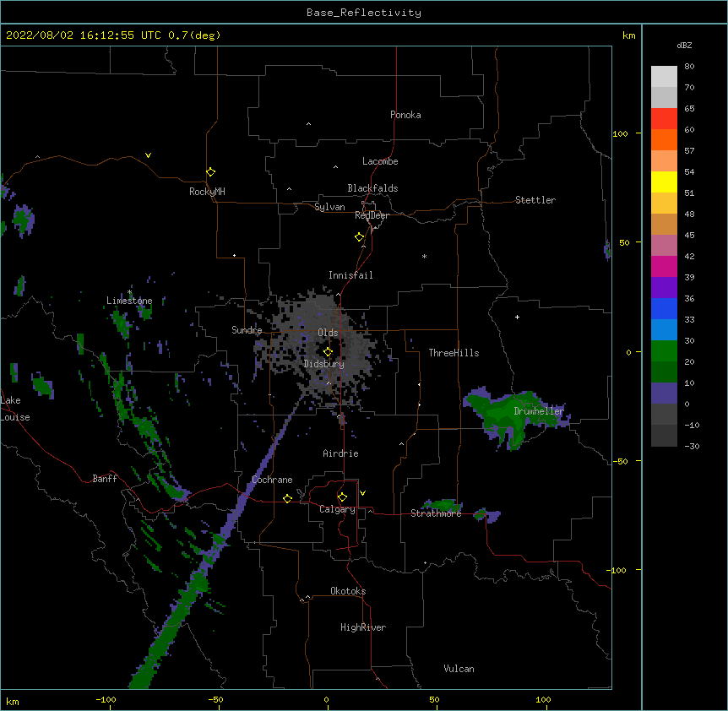728x711 pixels.
Task: Click the Didsbury city label
Action: pyautogui.click(x=324, y=364)
